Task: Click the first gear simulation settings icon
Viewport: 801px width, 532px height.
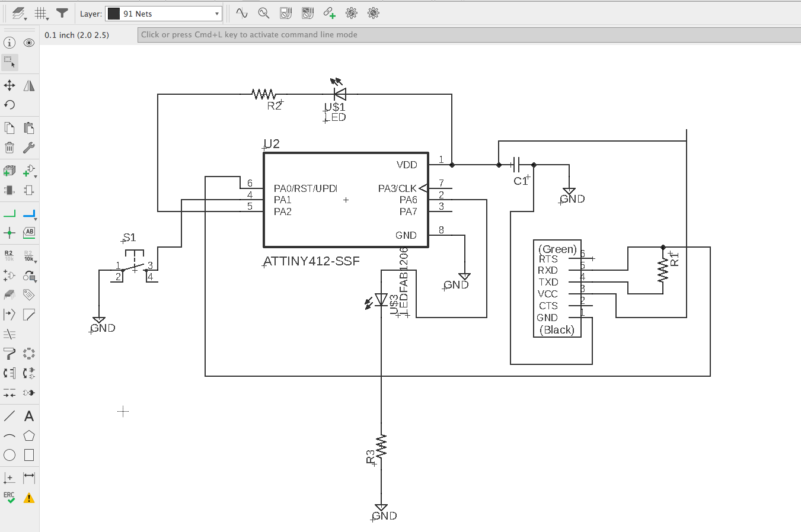Action: click(x=351, y=13)
